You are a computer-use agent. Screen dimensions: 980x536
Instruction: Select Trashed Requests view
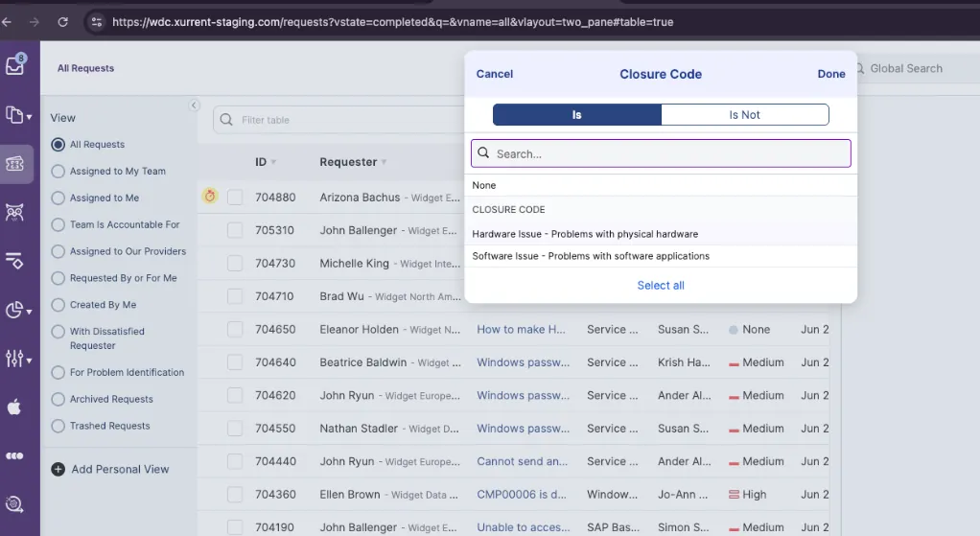pos(58,426)
